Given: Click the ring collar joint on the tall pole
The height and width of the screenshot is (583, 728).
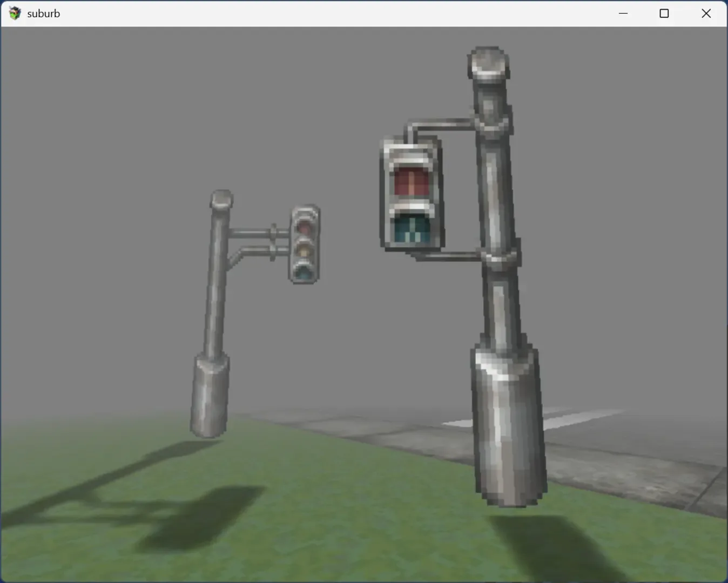Looking at the screenshot, I should tap(497, 256).
